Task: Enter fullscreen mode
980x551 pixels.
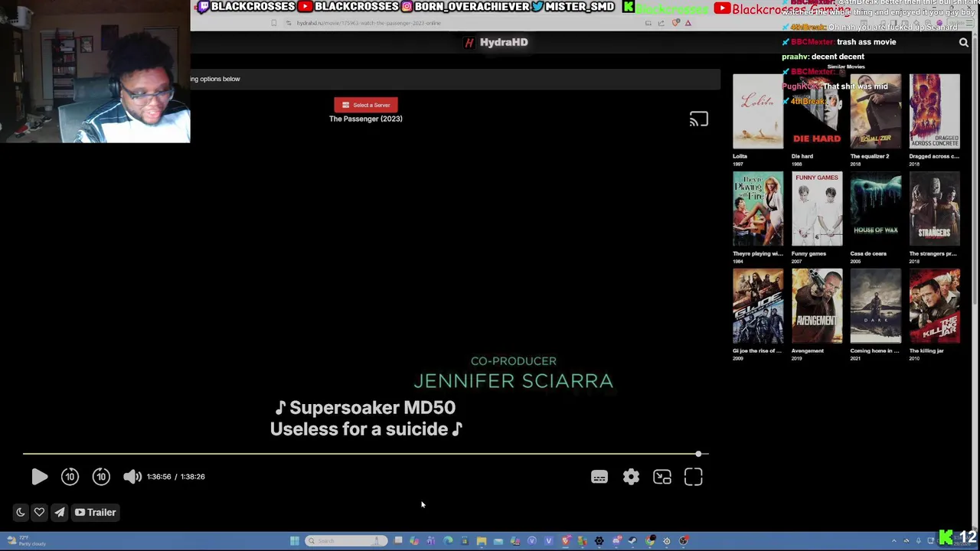Action: click(693, 478)
